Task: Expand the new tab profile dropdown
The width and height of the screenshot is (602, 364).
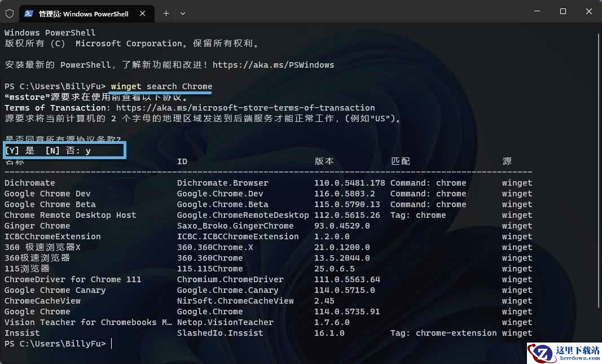Action: click(x=183, y=14)
